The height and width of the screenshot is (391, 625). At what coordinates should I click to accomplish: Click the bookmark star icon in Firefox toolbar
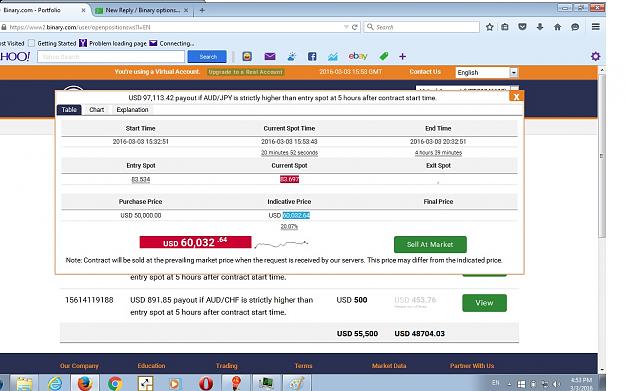click(489, 27)
